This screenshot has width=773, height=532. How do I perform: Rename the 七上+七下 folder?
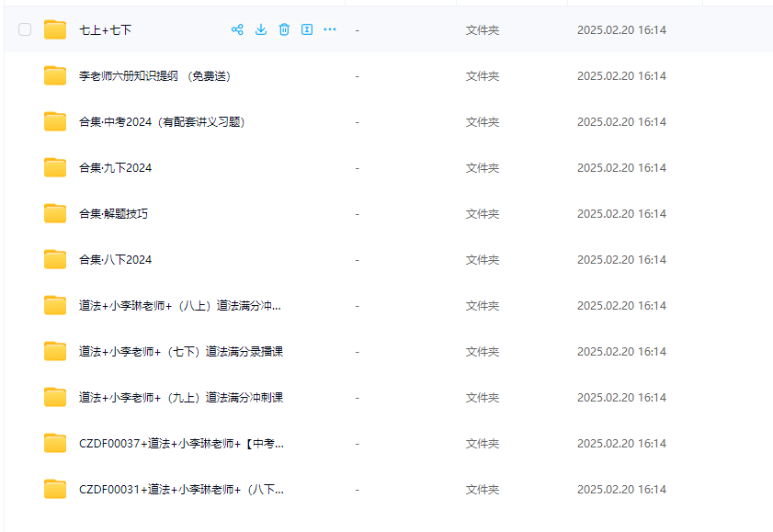(307, 29)
